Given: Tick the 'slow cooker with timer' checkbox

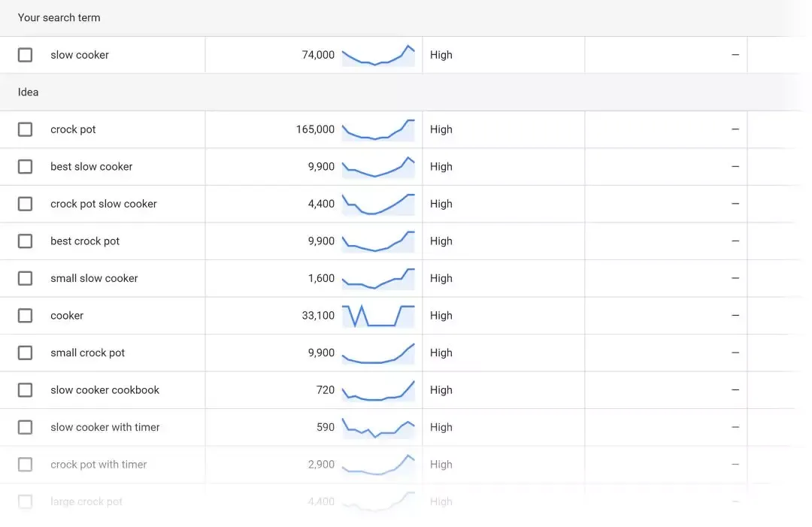Looking at the screenshot, I should coord(26,427).
